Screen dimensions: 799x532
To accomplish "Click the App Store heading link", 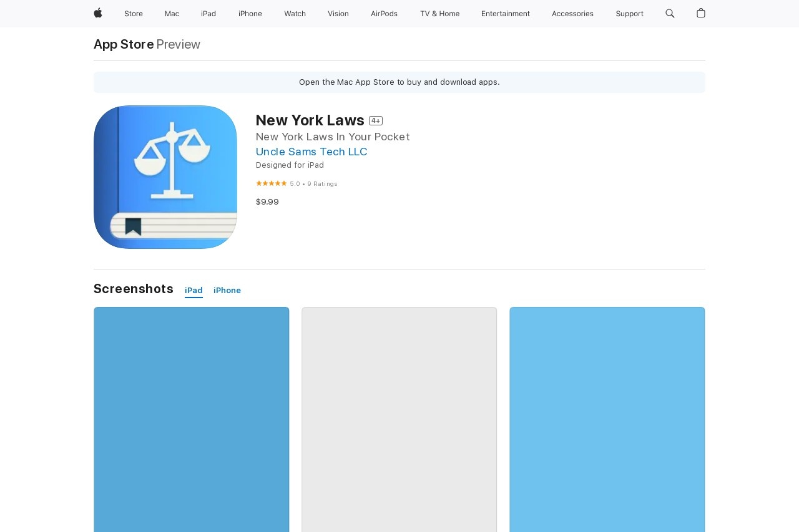I will click(x=124, y=44).
